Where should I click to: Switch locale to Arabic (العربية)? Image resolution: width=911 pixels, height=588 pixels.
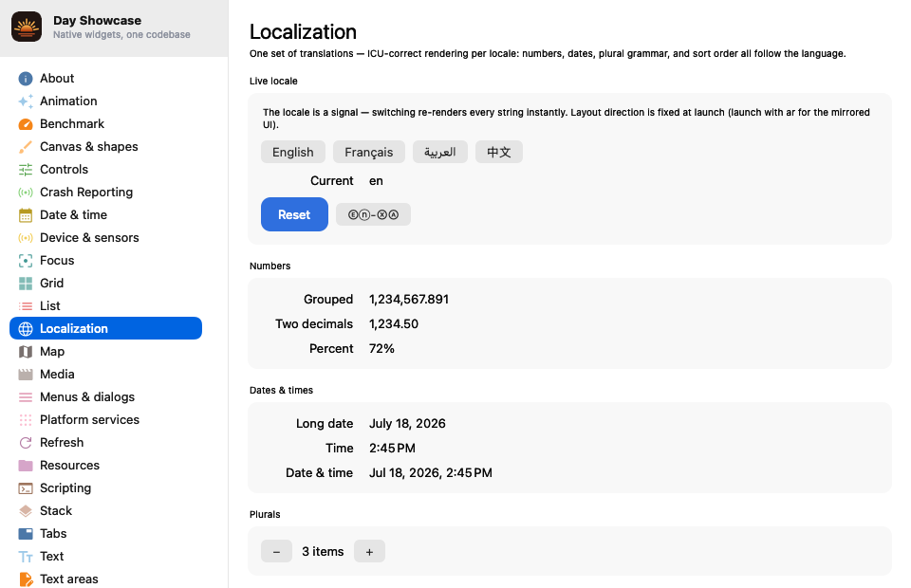[439, 152]
